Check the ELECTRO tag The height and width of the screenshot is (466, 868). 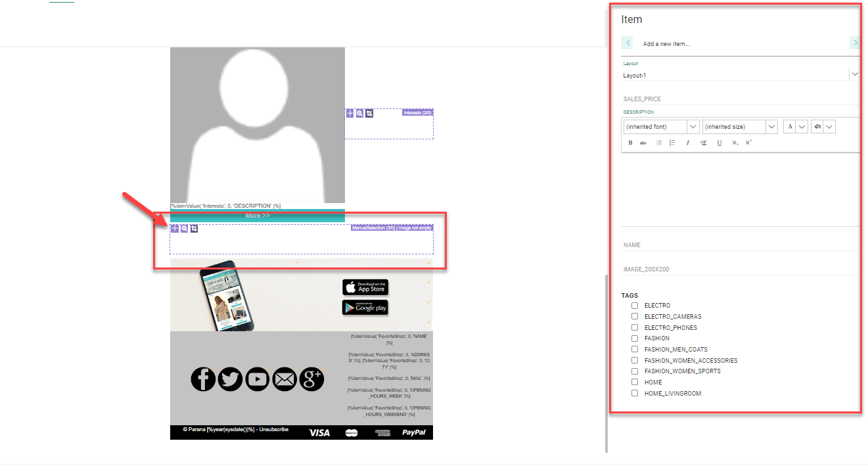tap(635, 306)
